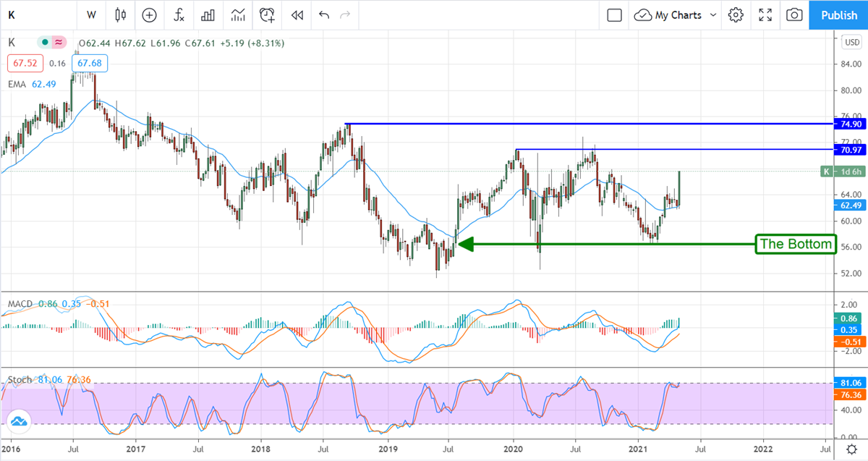
Task: Click the 67.68 buy price button
Action: point(90,63)
